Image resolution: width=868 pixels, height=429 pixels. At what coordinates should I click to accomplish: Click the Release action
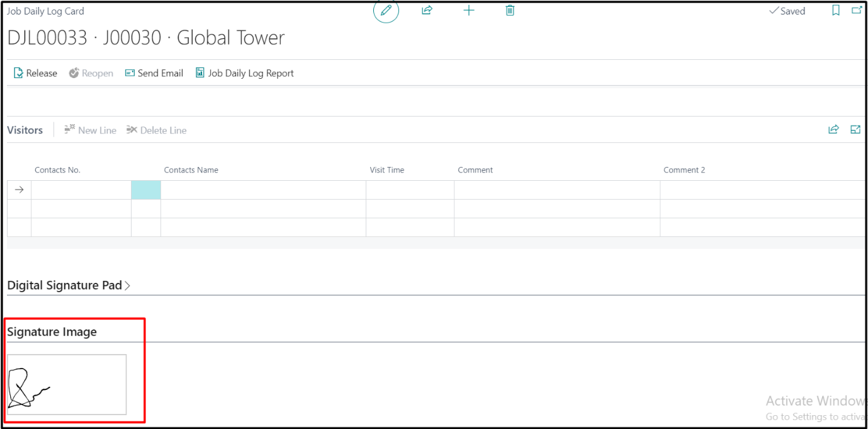(x=35, y=72)
